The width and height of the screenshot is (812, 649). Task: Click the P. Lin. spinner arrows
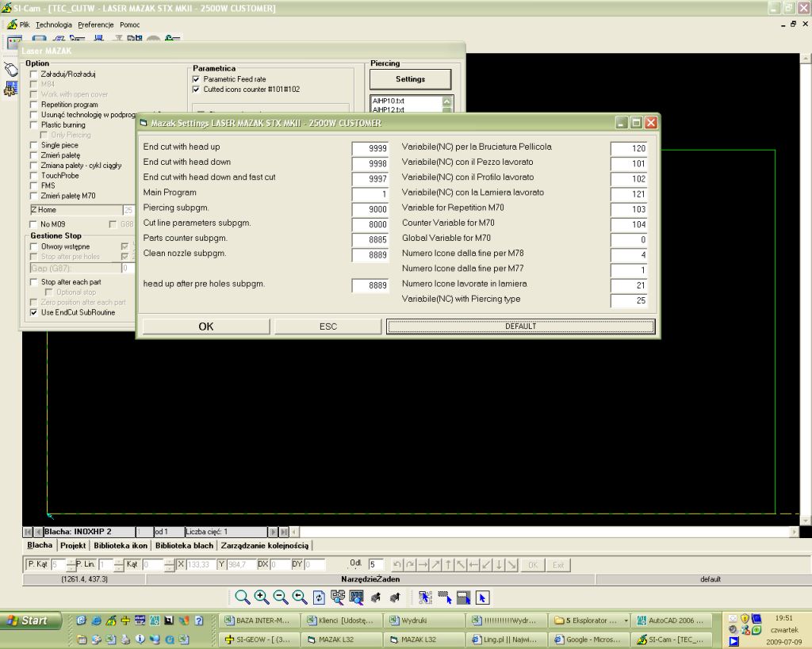tap(119, 565)
